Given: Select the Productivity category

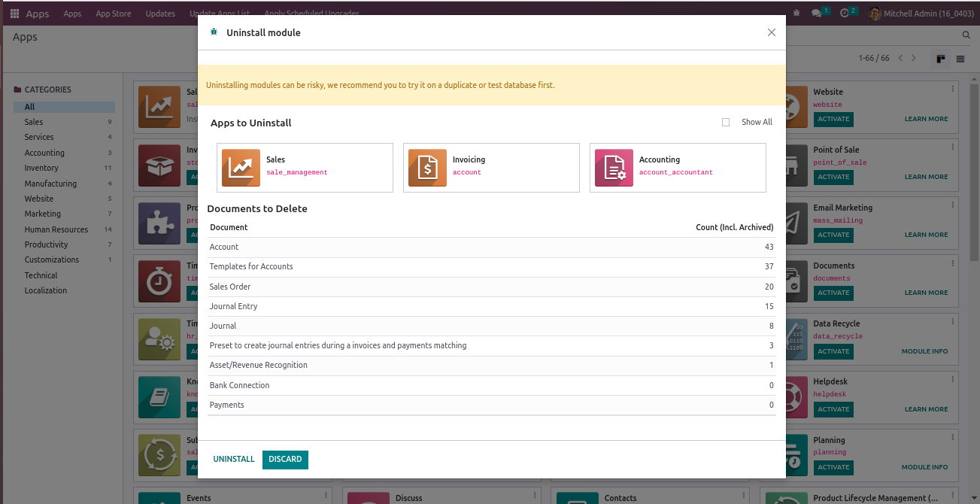Looking at the screenshot, I should click(x=64, y=244).
